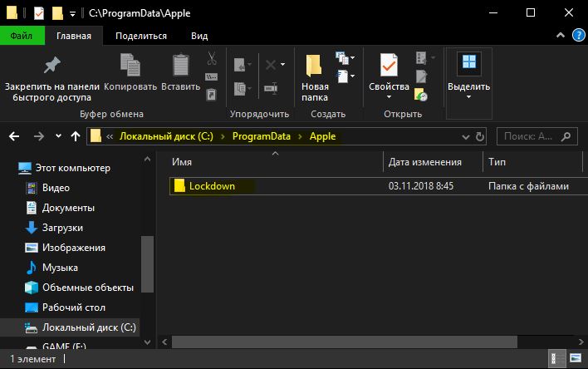
Task: Go up one level with up arrow
Action: tap(76, 136)
